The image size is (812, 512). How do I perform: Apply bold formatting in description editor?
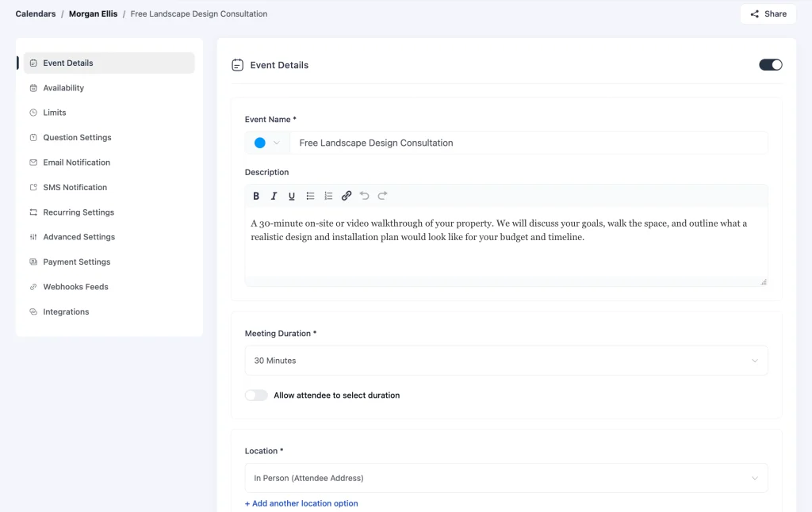(256, 196)
